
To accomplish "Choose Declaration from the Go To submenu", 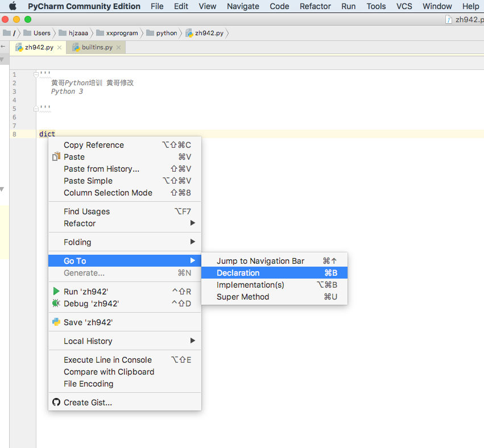I will tap(274, 273).
